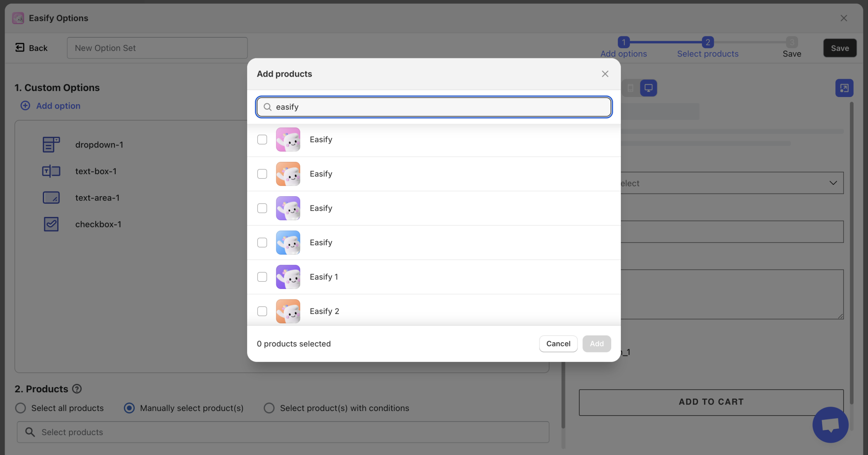868x455 pixels.
Task: Select the checkbox-1 option icon
Action: tap(51, 224)
